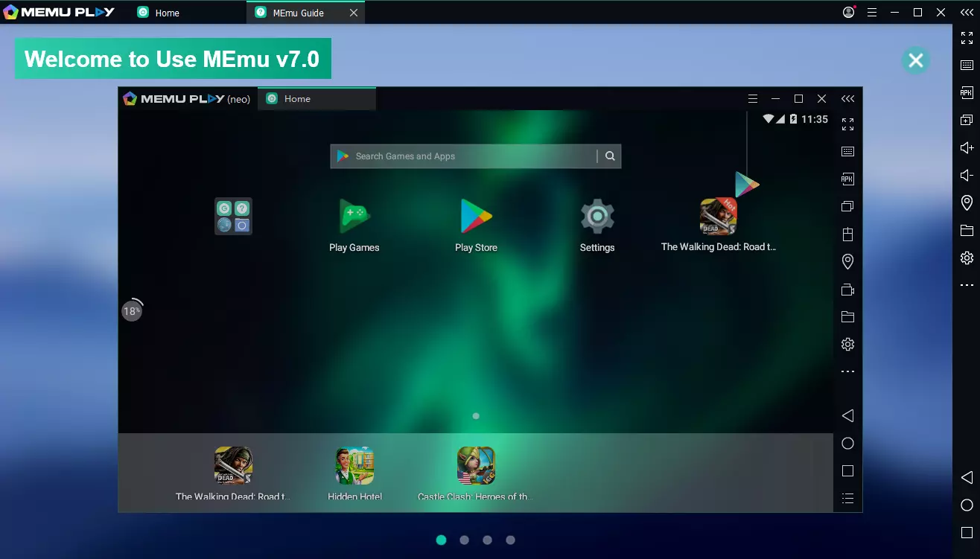Image resolution: width=980 pixels, height=559 pixels.
Task: Open keymapping keyboard icon in outer sidebar
Action: (x=967, y=66)
